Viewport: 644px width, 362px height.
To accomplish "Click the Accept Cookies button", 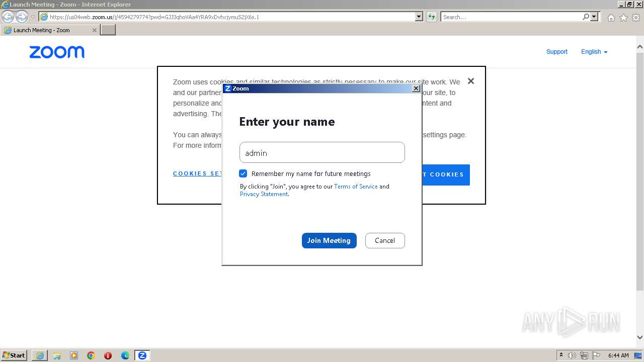I will 446,174.
